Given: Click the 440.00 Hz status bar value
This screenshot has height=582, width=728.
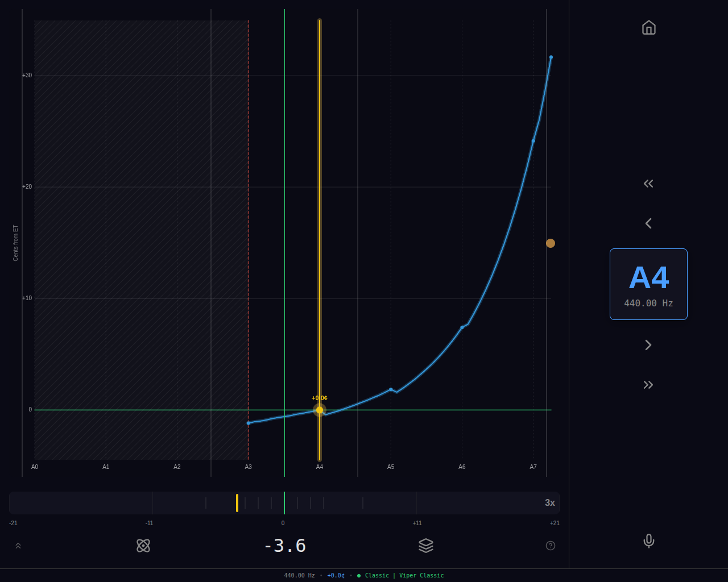Looking at the screenshot, I should pos(299,576).
